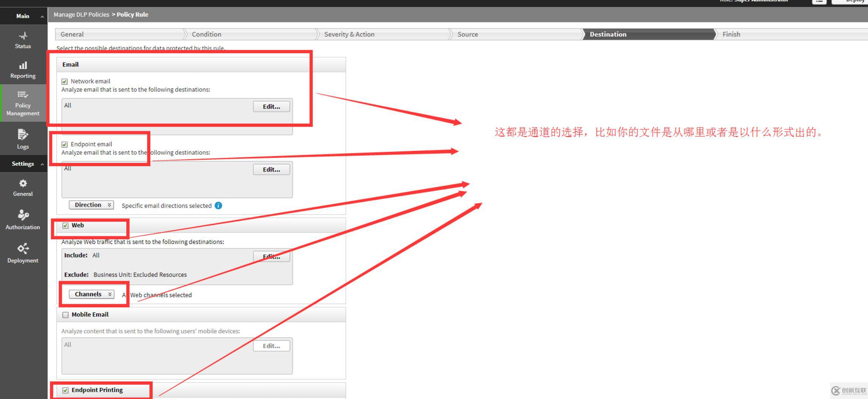Click the Destination progress step indicator
The width and height of the screenshot is (868, 399).
(607, 34)
